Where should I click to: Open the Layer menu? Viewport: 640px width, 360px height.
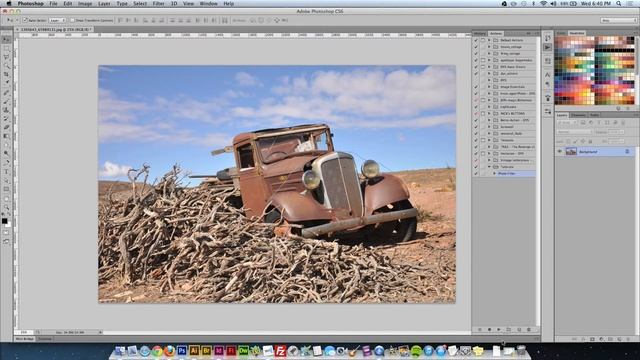104,4
